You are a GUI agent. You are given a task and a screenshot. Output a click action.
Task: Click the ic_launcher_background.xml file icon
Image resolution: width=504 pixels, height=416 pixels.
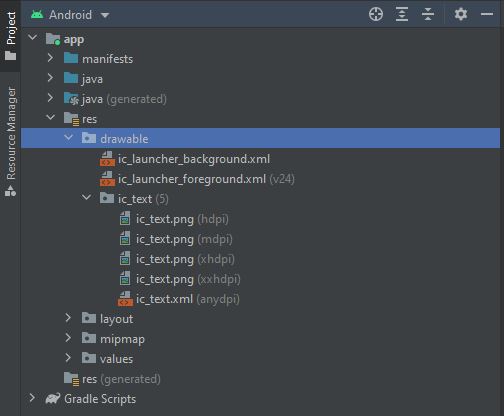coord(107,159)
